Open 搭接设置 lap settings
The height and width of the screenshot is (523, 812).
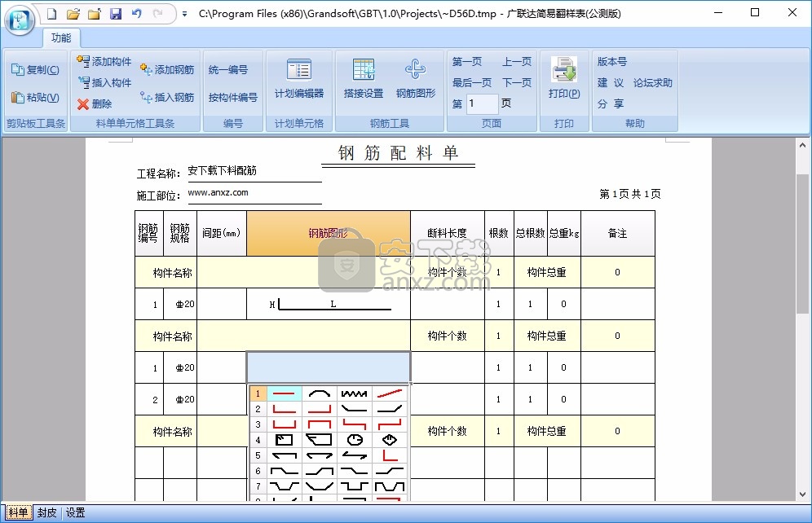coord(363,77)
